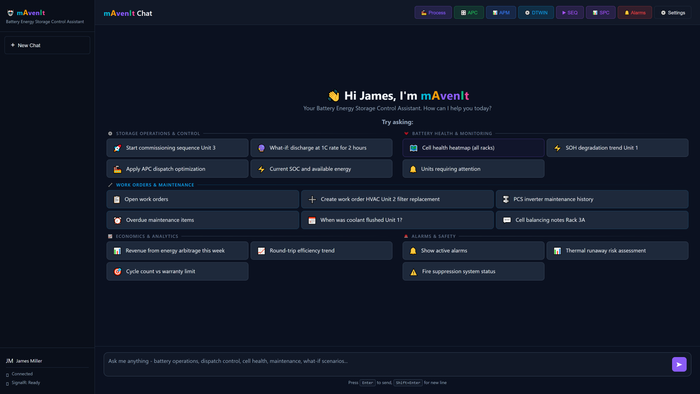The height and width of the screenshot is (394, 700).
Task: Select 'Start commissioning sequence Unit 3' suggestion
Action: (x=177, y=148)
